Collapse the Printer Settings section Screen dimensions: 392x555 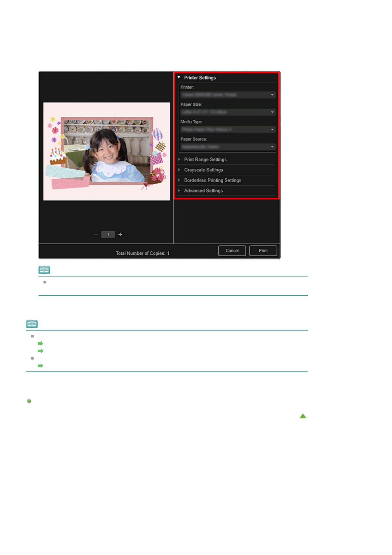179,77
